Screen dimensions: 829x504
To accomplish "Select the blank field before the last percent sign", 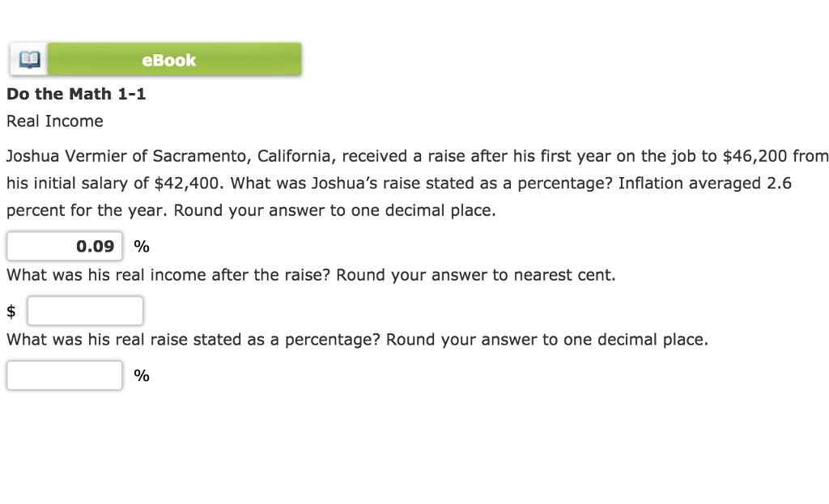I will coord(64,375).
